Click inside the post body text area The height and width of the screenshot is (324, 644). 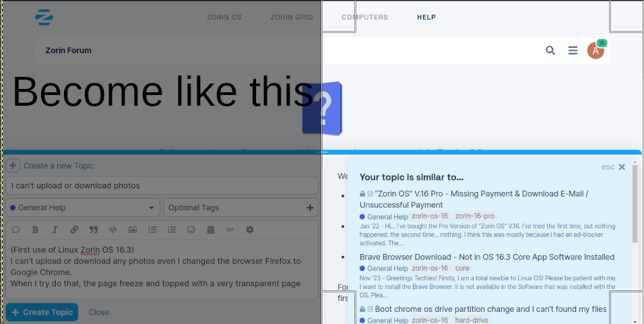[x=162, y=269]
